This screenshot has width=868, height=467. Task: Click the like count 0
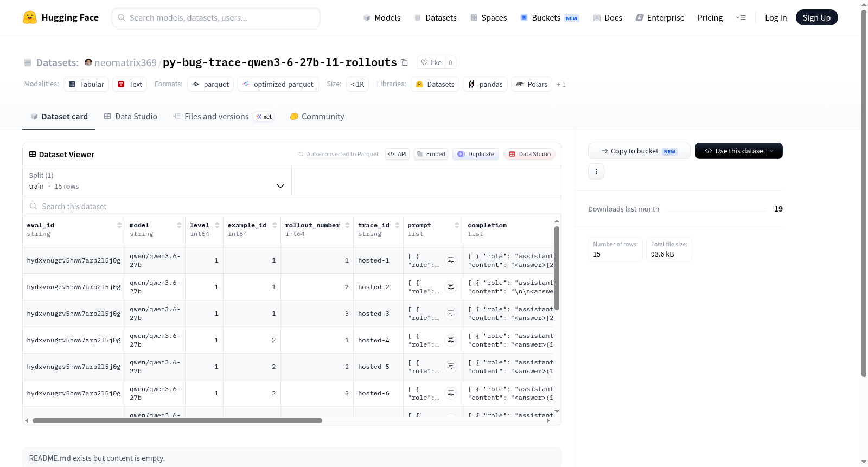click(450, 62)
